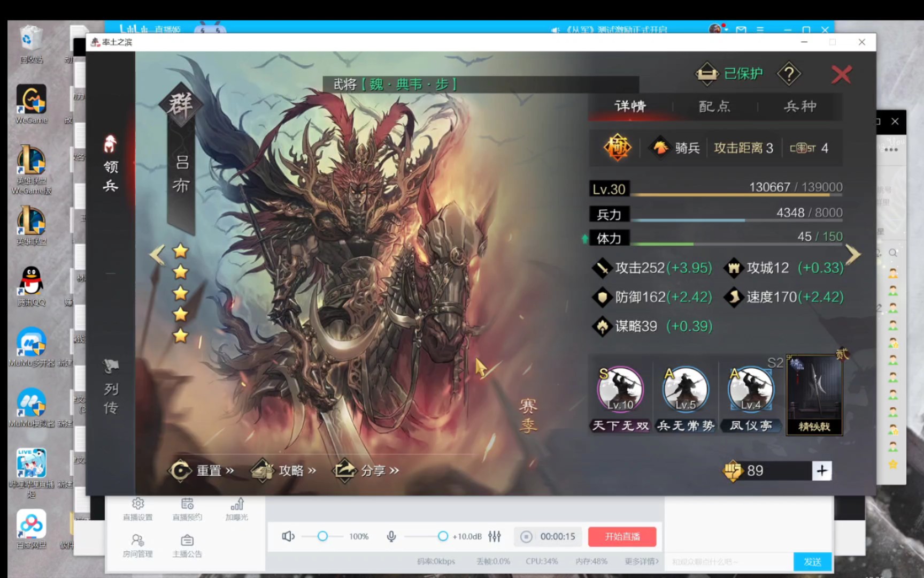The image size is (924, 578).
Task: Adjust the speaker volume slider
Action: coord(322,536)
